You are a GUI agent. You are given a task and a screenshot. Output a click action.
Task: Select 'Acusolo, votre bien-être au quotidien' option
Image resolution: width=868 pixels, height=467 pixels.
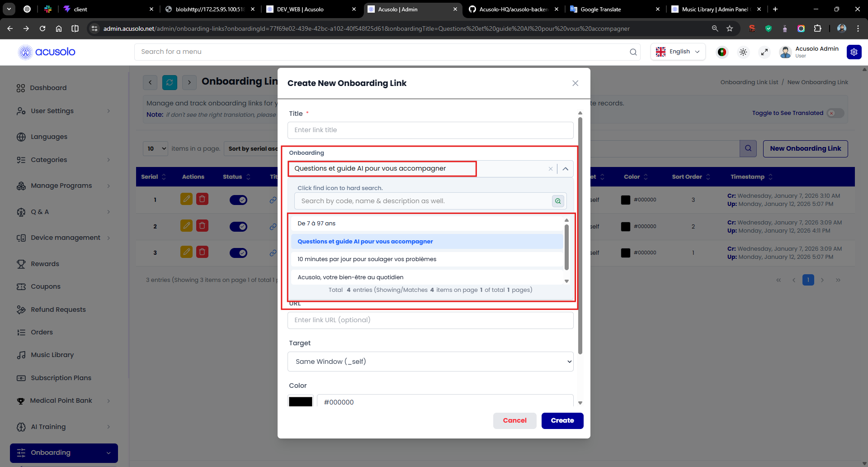(427, 277)
